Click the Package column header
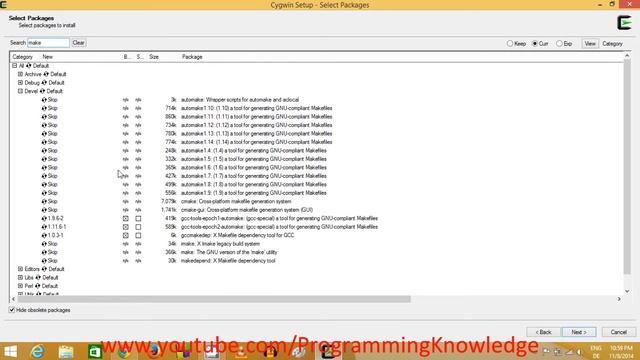 coord(192,57)
